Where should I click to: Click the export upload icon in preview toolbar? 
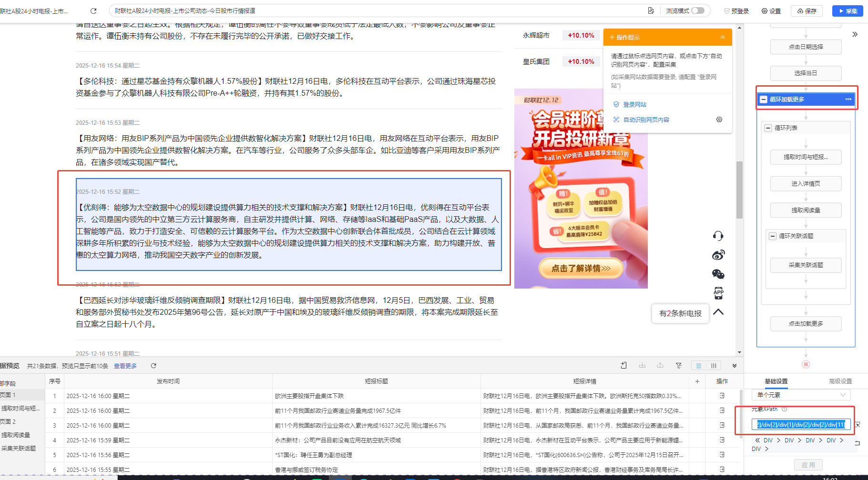coord(660,365)
